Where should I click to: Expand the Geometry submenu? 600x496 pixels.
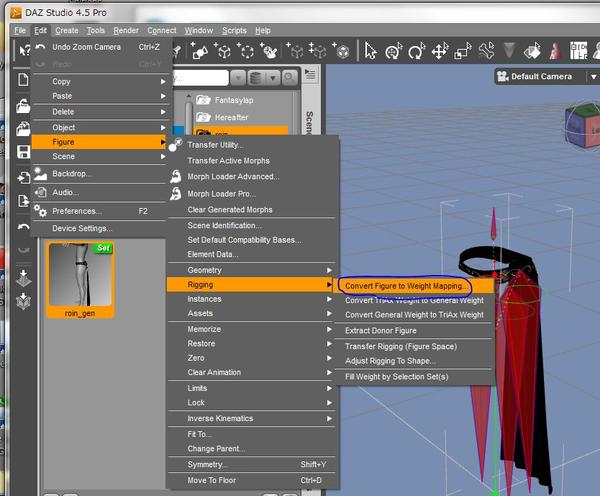[251, 270]
